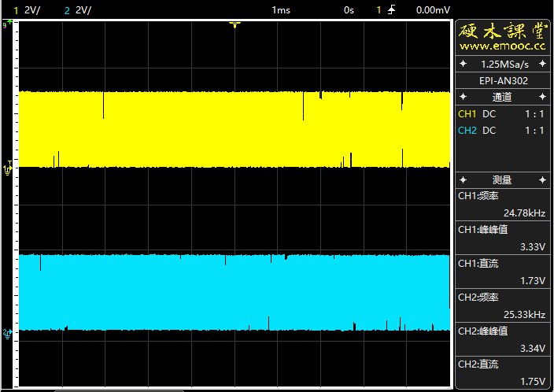Click the EPI-AN302 device name
This screenshot has width=554, height=392.
(x=503, y=80)
